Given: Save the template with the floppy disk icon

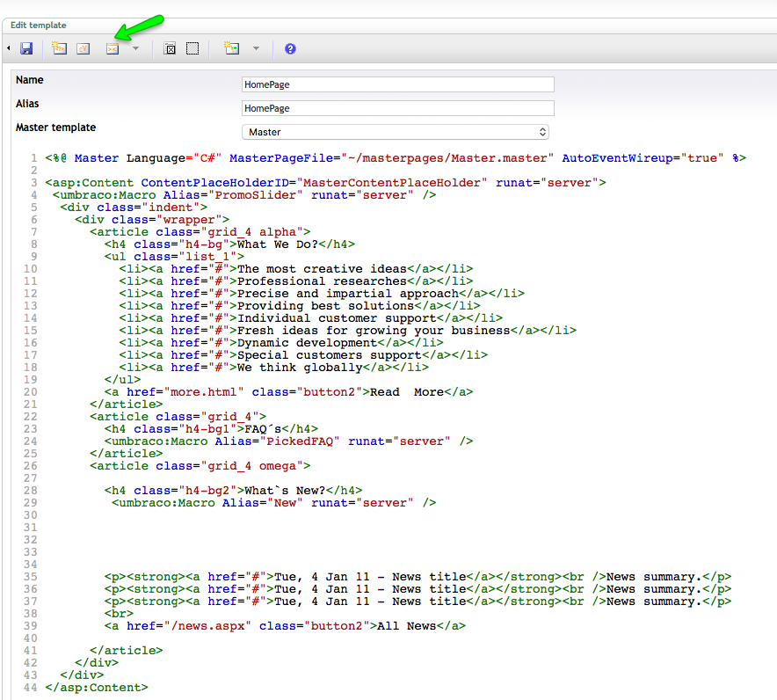Looking at the screenshot, I should 26,48.
